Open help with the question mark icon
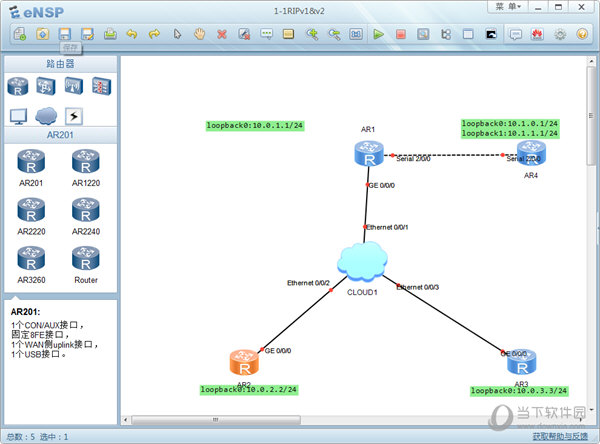Viewport: 600px width, 444px height. pyautogui.click(x=582, y=34)
